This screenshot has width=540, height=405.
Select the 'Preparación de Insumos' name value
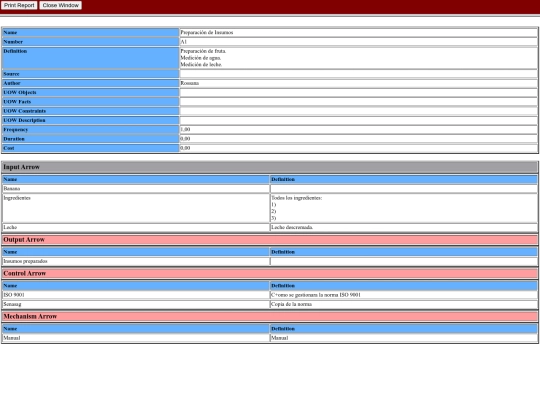click(207, 32)
